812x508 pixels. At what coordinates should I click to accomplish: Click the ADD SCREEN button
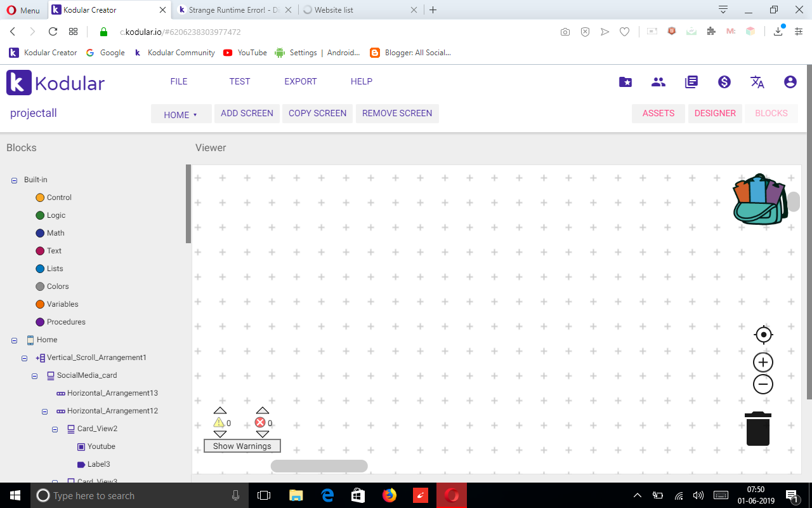point(247,113)
